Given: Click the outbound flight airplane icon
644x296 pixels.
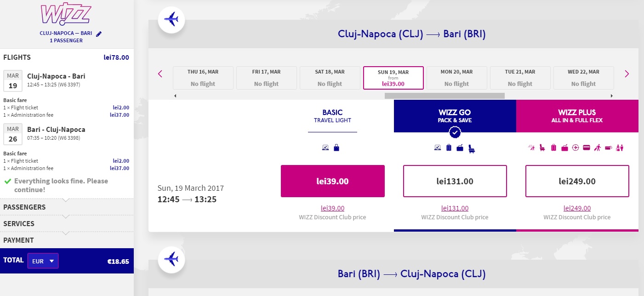Looking at the screenshot, I should tap(171, 20).
